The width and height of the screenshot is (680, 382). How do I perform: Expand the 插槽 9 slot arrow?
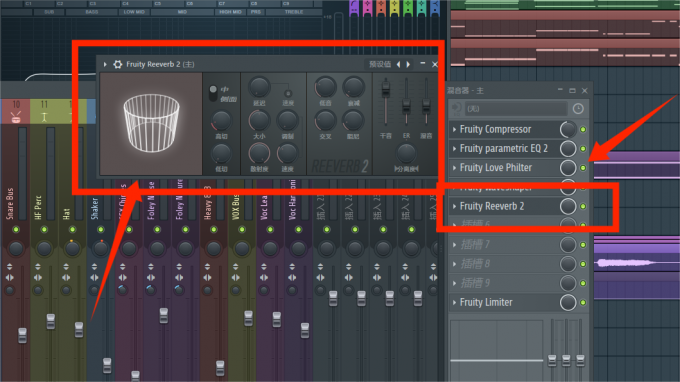[x=454, y=283]
